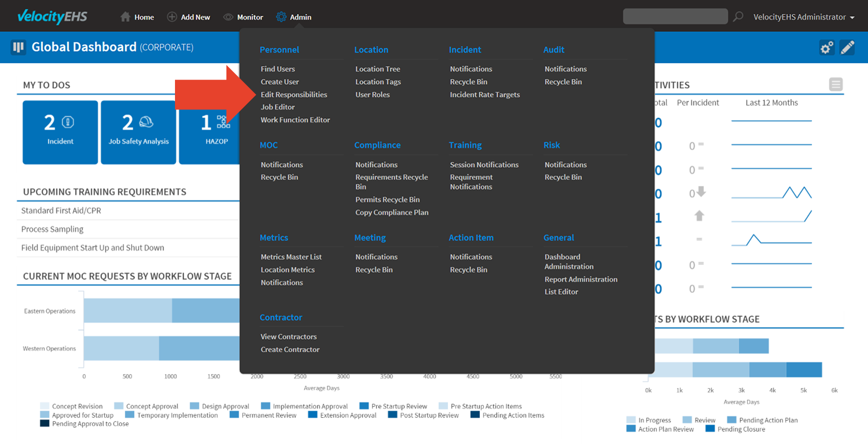
Task: Open User Roles under Location
Action: click(x=372, y=94)
